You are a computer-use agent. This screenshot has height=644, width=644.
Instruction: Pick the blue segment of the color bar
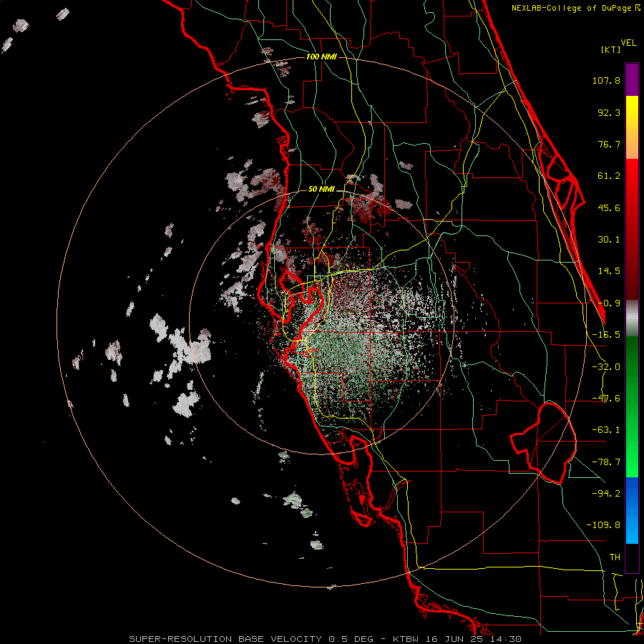632,510
